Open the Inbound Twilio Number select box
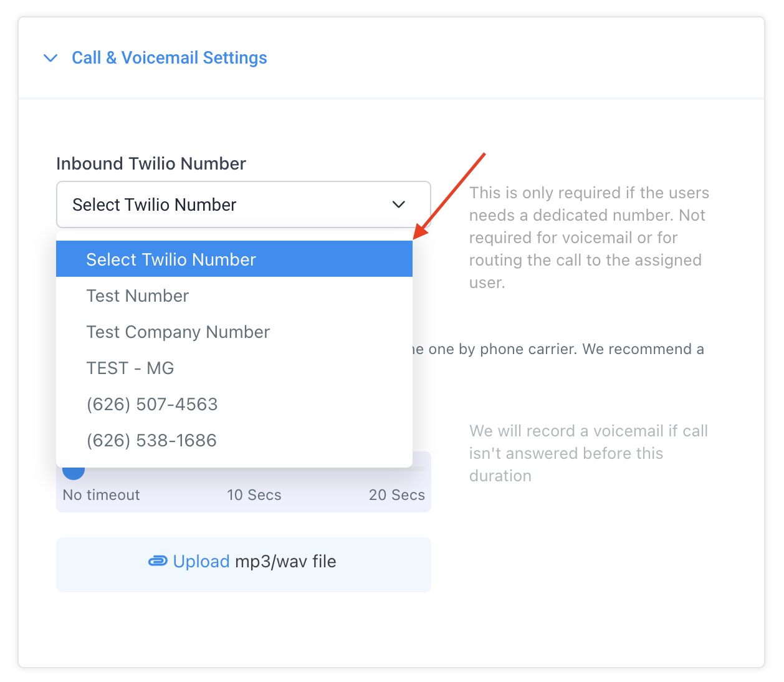This screenshot has width=784, height=682. [244, 204]
